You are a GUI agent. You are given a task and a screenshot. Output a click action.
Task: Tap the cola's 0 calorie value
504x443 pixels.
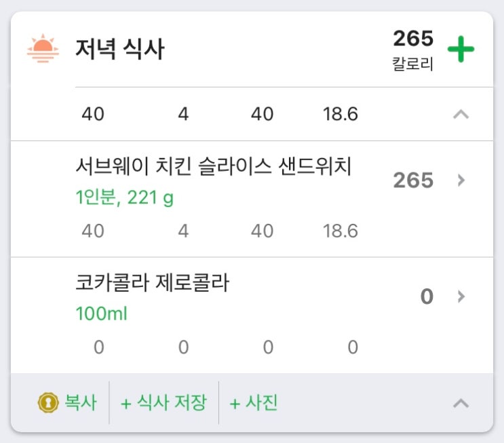click(x=426, y=296)
